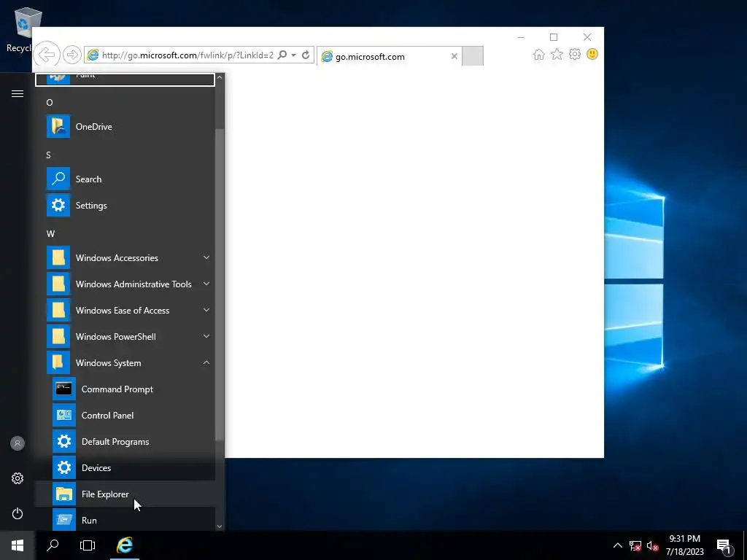Open Recycle Bin on desktop
747x560 pixels.
(23, 29)
